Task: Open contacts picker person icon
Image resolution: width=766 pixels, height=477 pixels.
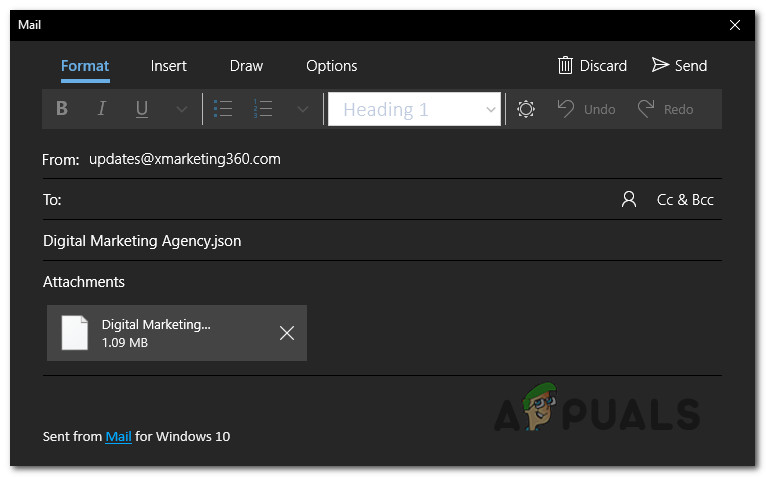Action: click(629, 199)
